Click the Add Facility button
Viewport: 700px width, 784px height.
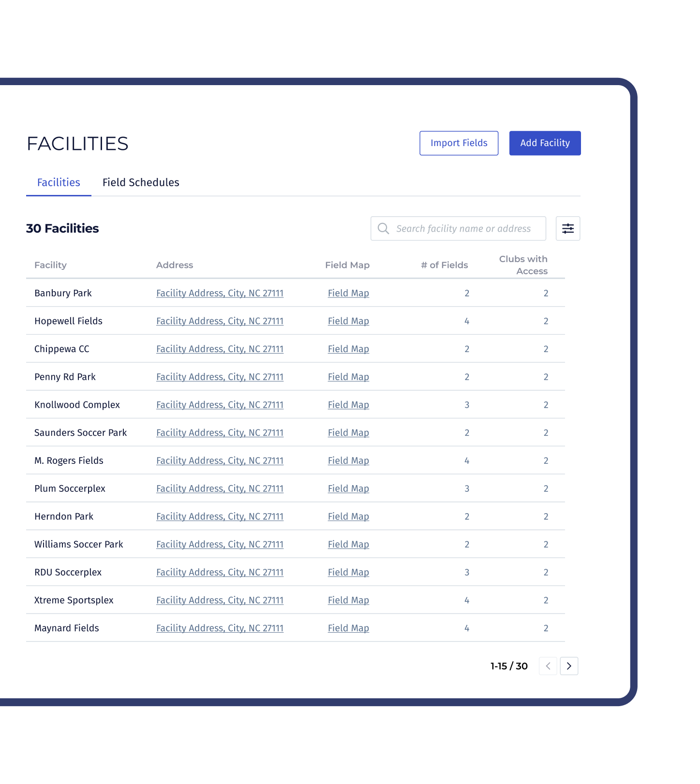coord(545,143)
